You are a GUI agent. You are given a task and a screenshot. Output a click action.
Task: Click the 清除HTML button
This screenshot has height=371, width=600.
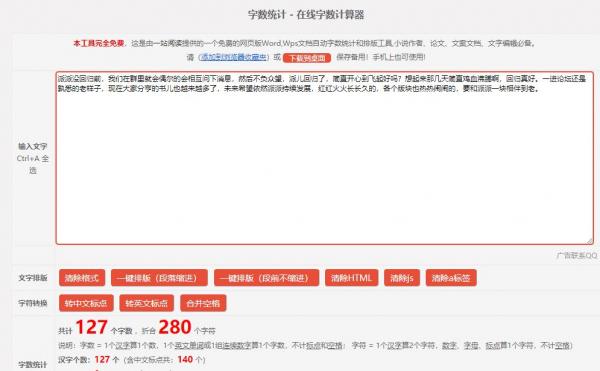point(351,278)
